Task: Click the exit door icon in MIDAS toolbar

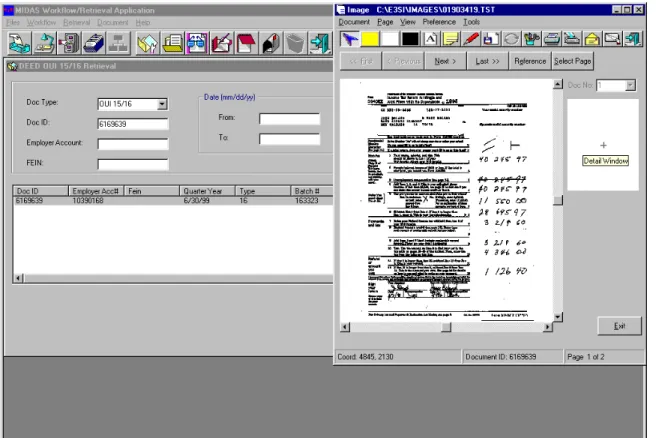Action: click(320, 44)
